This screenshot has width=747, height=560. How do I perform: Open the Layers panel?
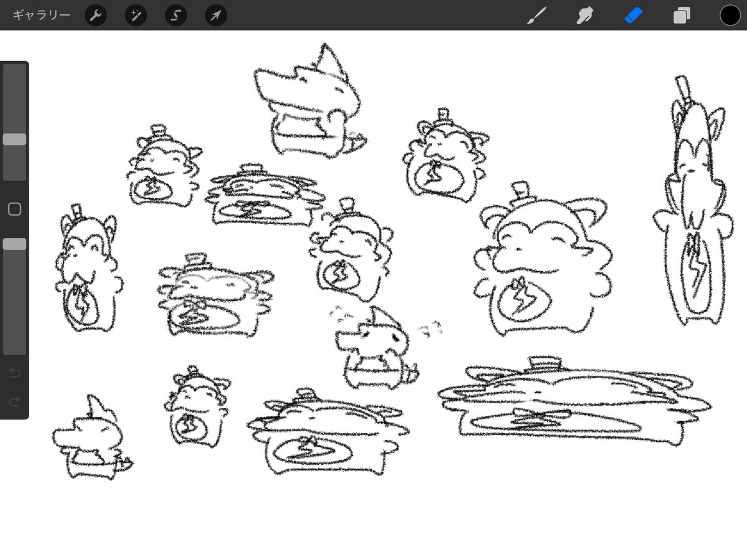pos(682,15)
